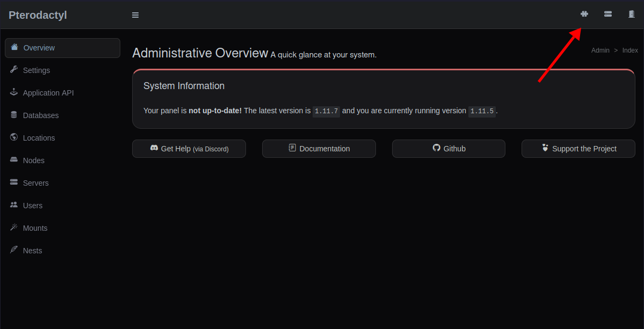
Task: Open Users via the people icon
Action: [14, 205]
